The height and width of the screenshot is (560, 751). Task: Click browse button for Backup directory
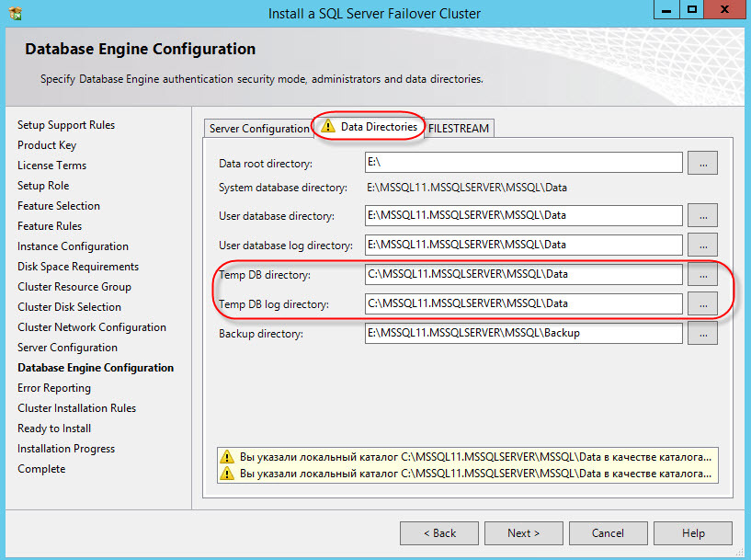[x=702, y=333]
